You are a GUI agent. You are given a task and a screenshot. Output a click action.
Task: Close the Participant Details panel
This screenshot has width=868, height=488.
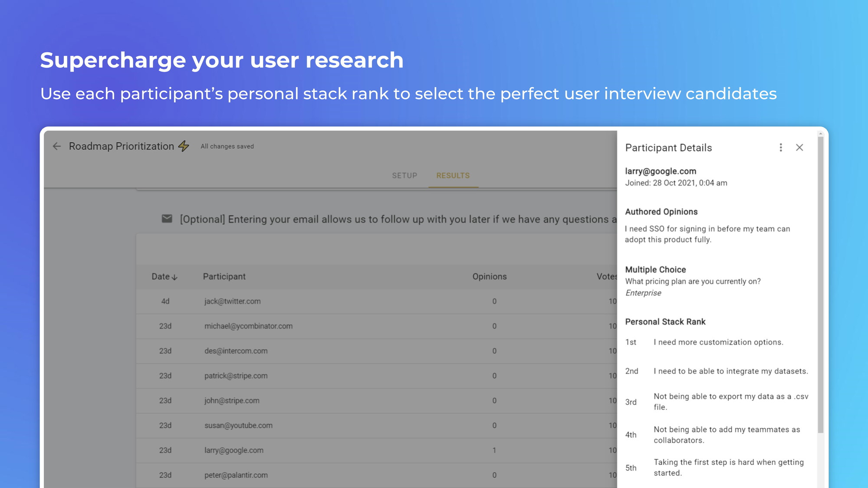(x=799, y=147)
